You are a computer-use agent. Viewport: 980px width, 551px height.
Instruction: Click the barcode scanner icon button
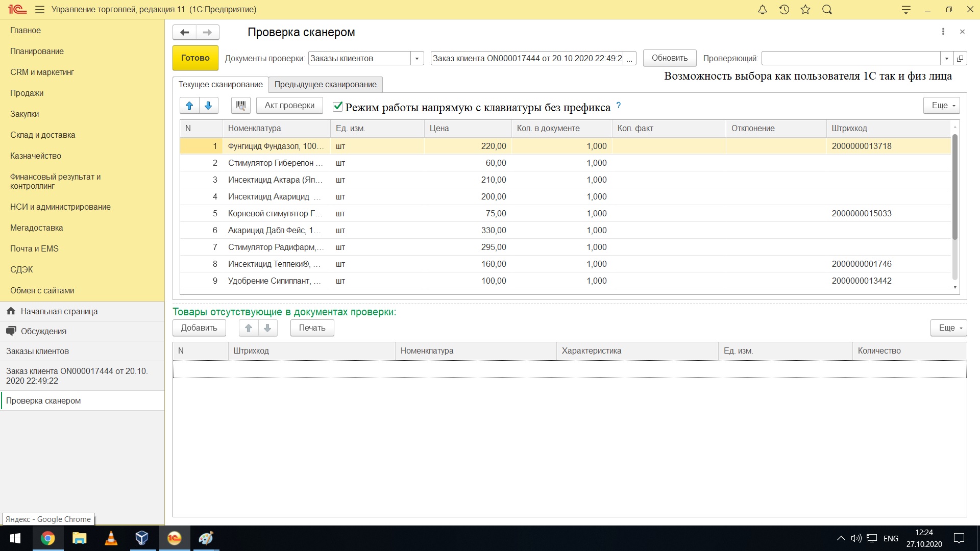[x=241, y=106]
